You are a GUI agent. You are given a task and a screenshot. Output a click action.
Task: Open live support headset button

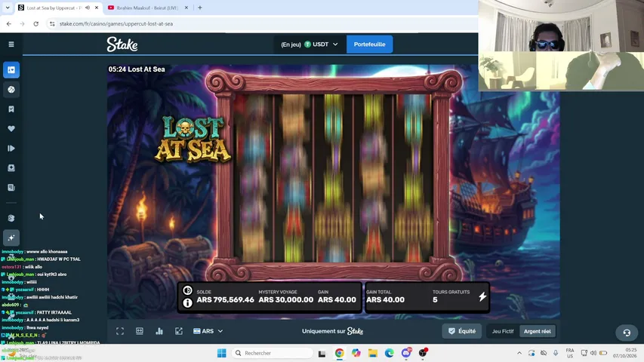click(x=627, y=333)
